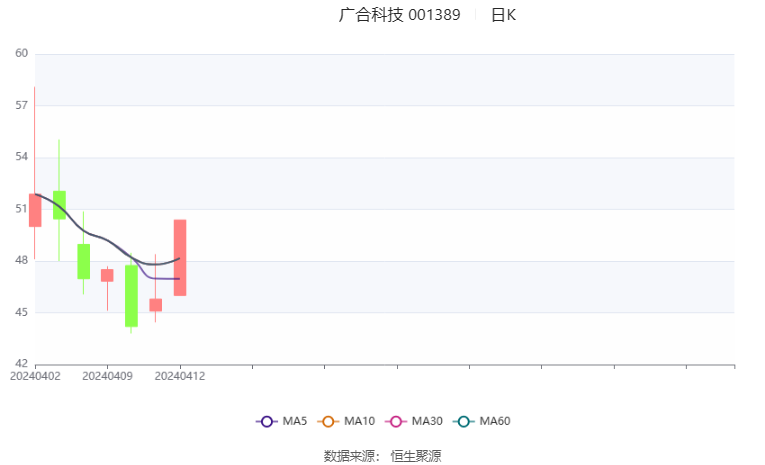Select the small red candlestick near 45.5
The width and height of the screenshot is (765, 465).
pyautogui.click(x=156, y=305)
